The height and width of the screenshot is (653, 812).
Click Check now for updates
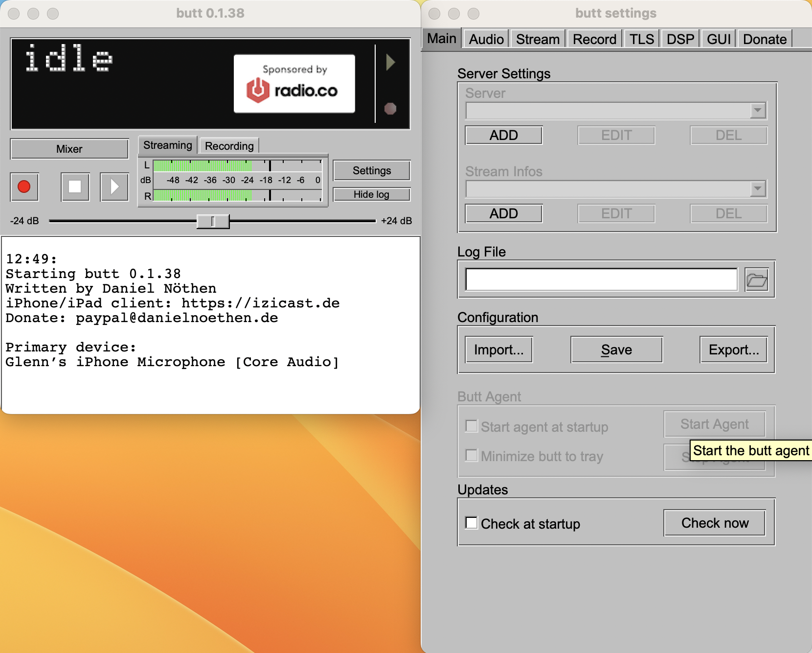(715, 523)
